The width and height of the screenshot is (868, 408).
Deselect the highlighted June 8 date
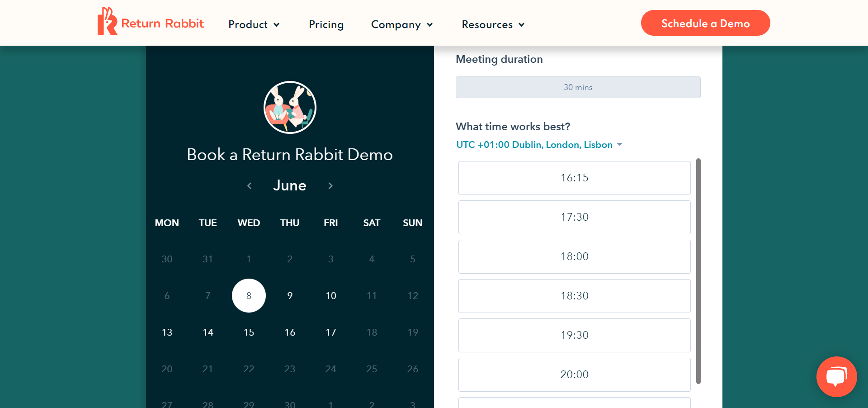(x=249, y=295)
